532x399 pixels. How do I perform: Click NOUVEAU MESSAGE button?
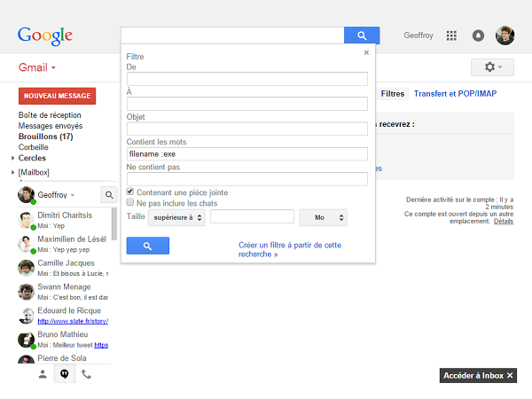tap(57, 96)
